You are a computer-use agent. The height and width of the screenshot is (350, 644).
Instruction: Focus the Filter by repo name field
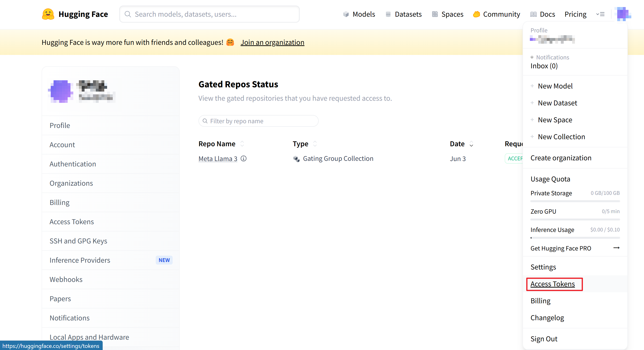259,121
